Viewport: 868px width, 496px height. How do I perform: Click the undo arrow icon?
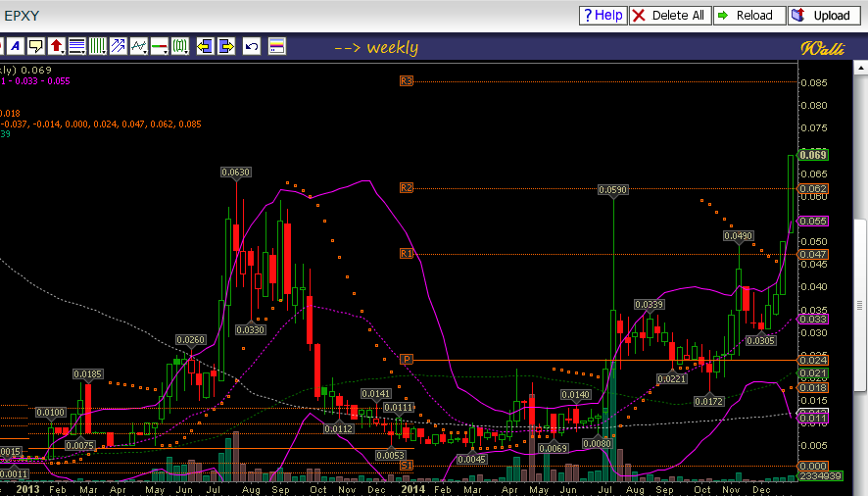(x=252, y=46)
